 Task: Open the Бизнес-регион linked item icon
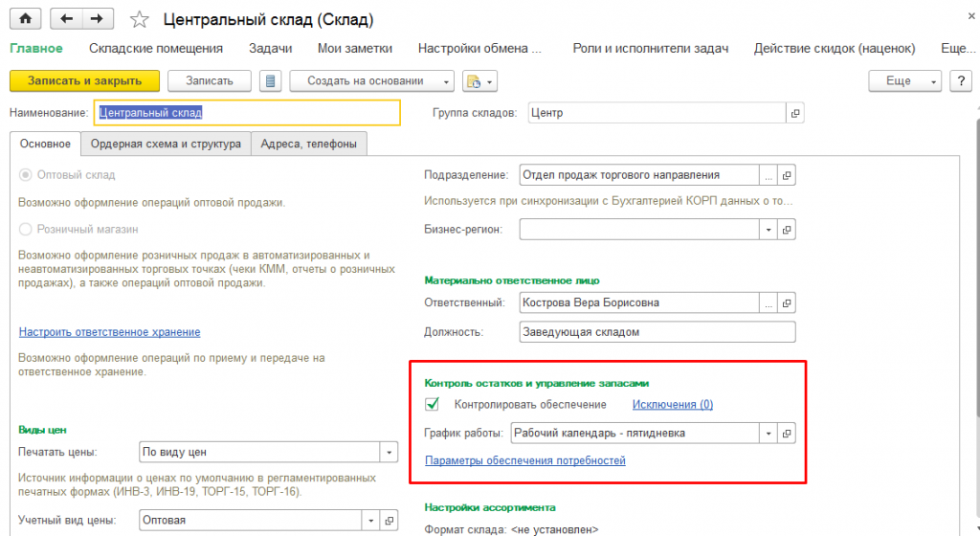[x=787, y=230]
